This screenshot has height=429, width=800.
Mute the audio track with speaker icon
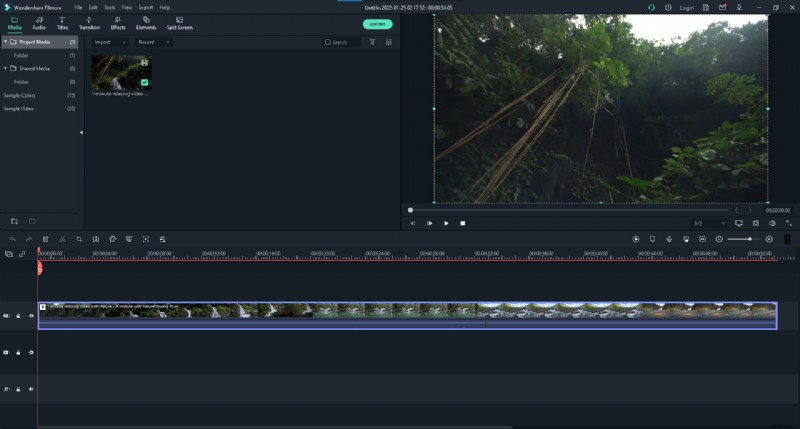pos(31,389)
